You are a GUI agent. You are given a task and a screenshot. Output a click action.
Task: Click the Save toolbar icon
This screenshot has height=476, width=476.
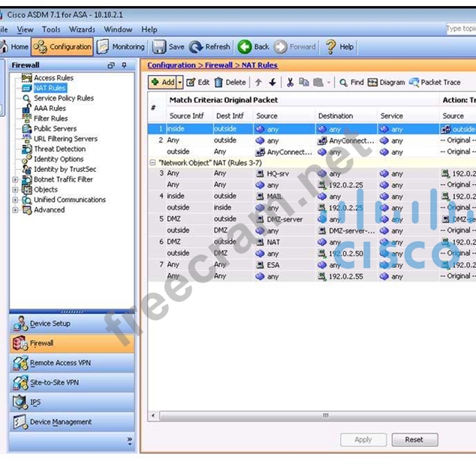(x=168, y=47)
